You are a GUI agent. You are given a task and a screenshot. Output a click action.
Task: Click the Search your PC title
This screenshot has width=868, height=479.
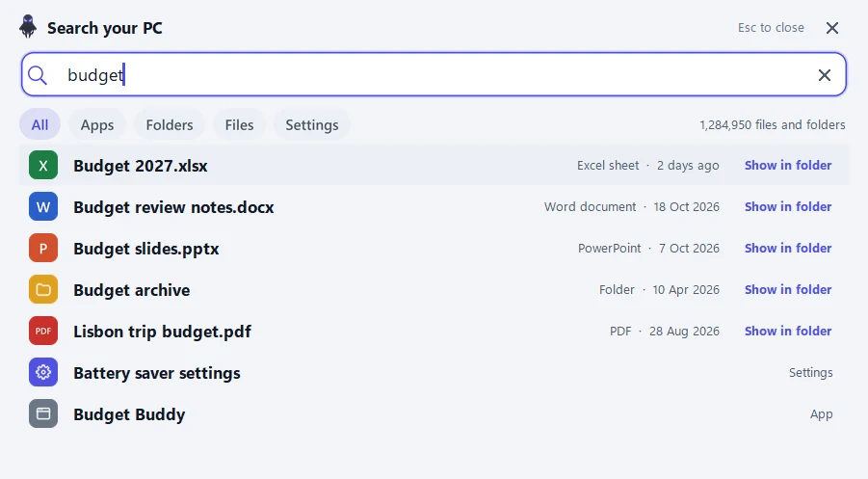click(x=105, y=28)
